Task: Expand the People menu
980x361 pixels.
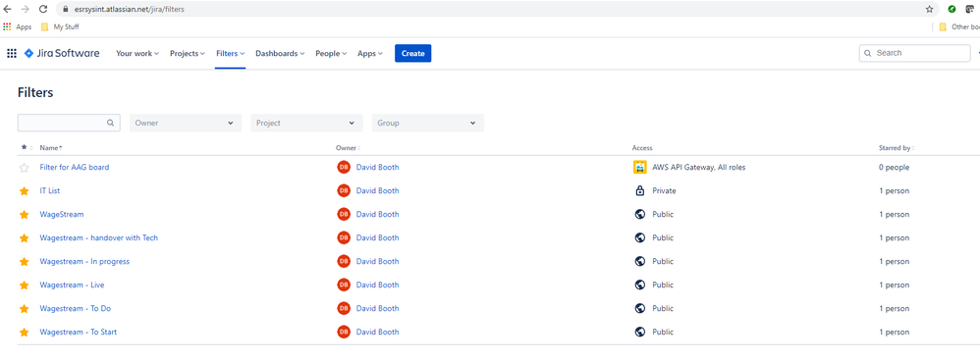Action: click(331, 54)
